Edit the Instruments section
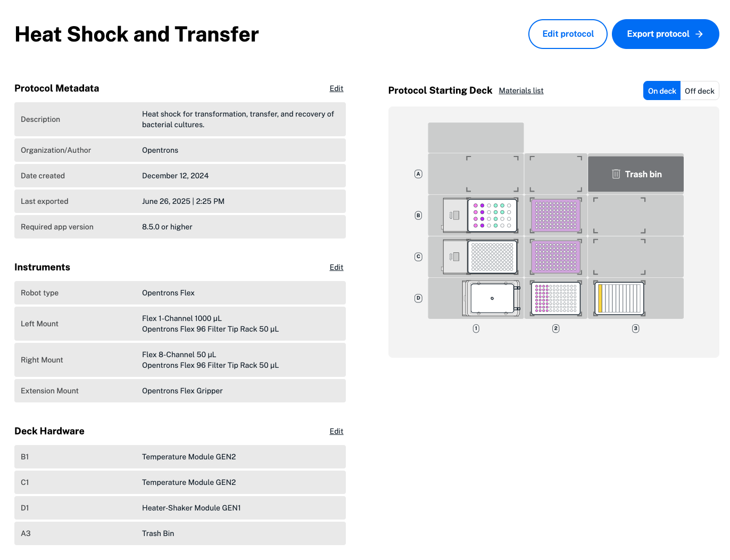 coord(336,267)
